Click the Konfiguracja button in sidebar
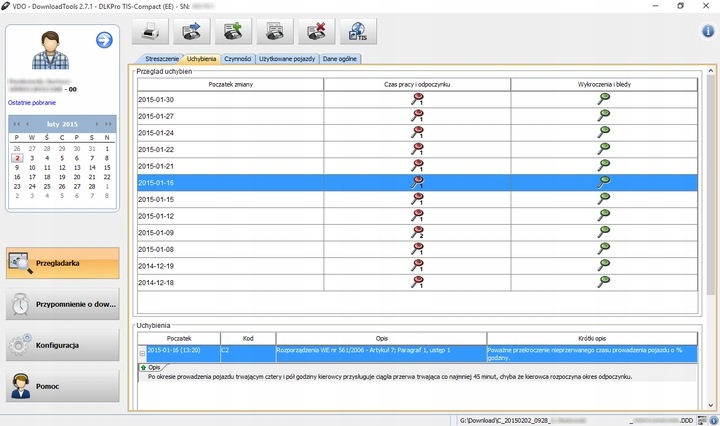Image resolution: width=720 pixels, height=426 pixels. (x=62, y=345)
